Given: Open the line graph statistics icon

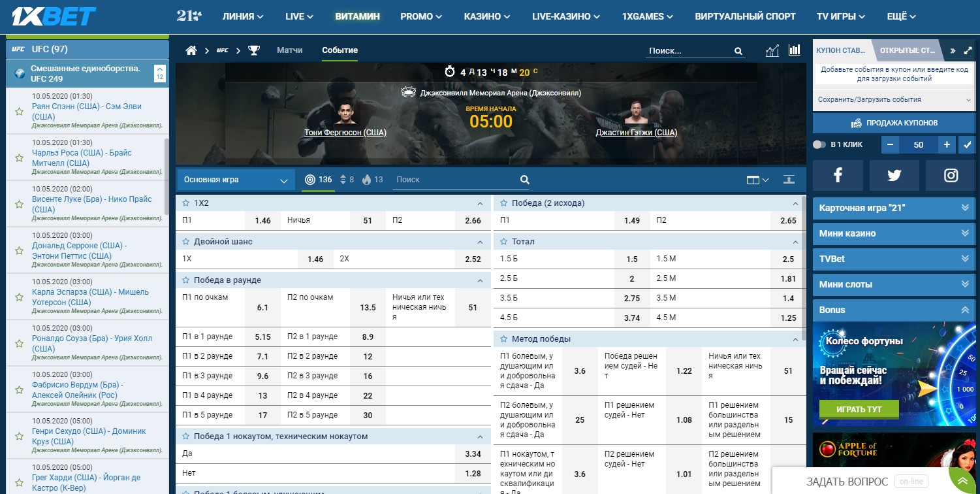Looking at the screenshot, I should 772,50.
